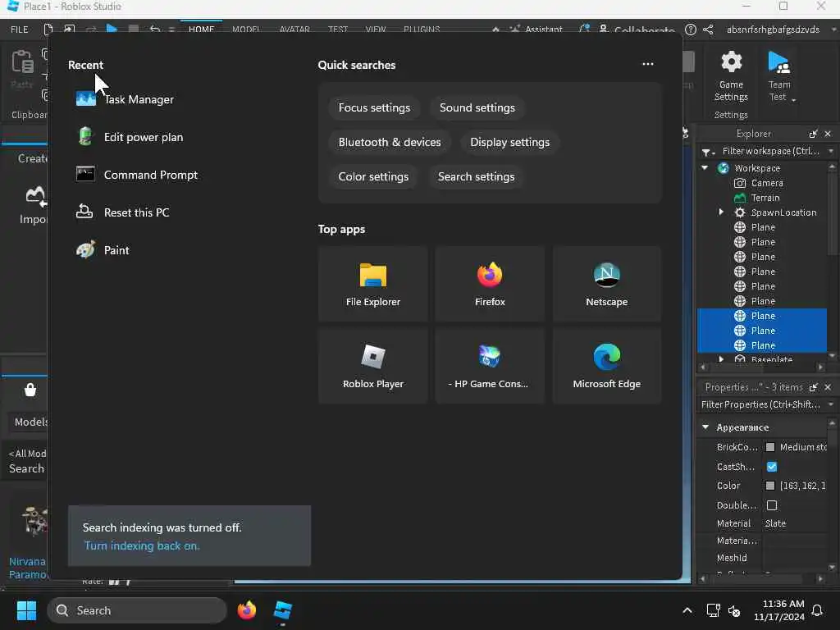Screen dimensions: 840x630
Task: Click the taskbar Search box
Action: pyautogui.click(x=137, y=610)
